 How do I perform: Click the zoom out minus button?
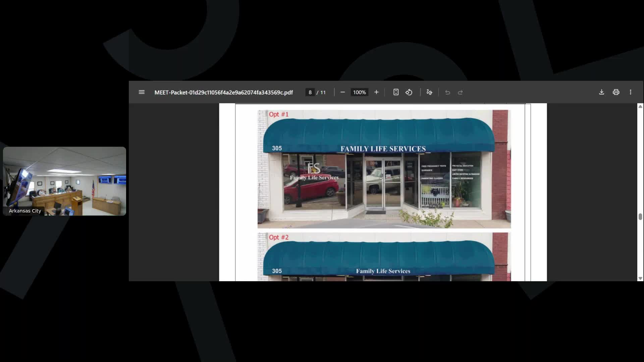[x=342, y=92]
